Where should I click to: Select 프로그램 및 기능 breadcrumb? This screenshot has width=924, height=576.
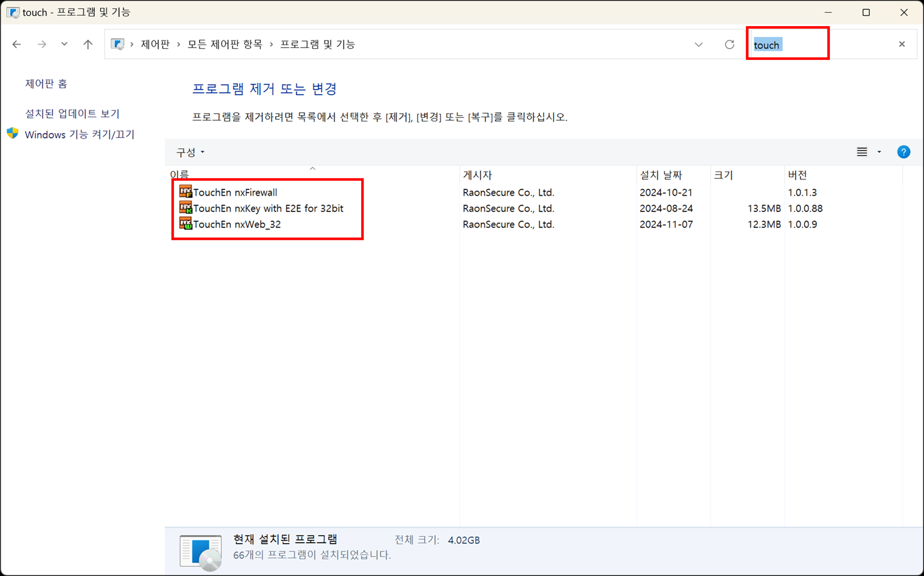[317, 45]
